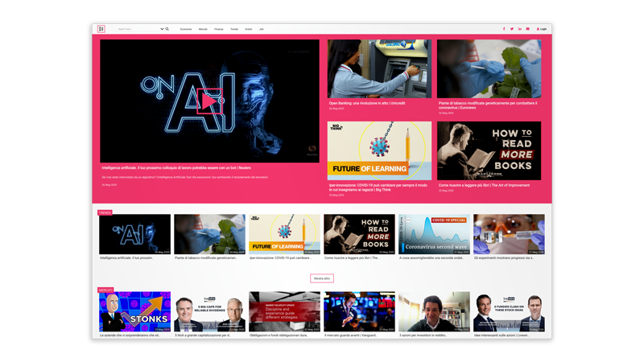Open the LinkedIn social icon
Image resolution: width=644 pixels, height=362 pixels.
click(519, 29)
